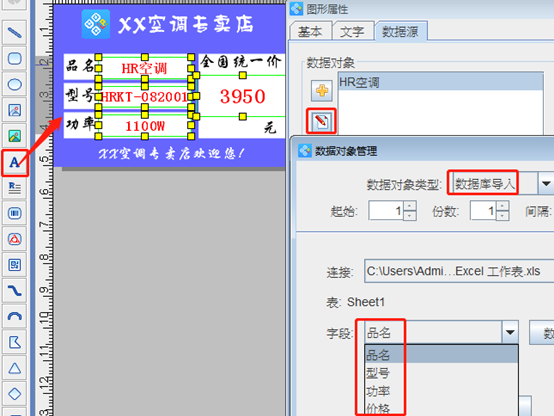Choose 品名 from the field list

(442, 355)
